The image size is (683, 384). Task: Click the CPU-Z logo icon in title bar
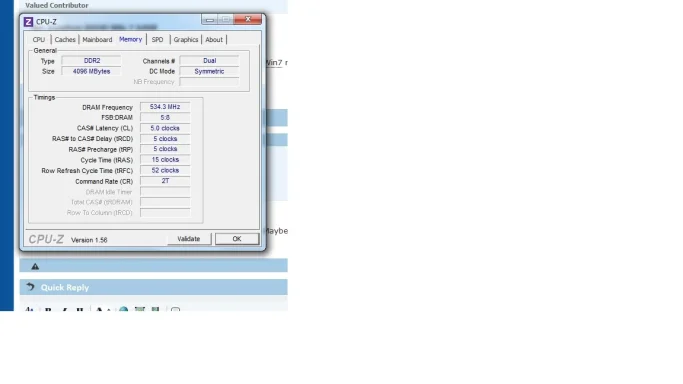(x=28, y=22)
